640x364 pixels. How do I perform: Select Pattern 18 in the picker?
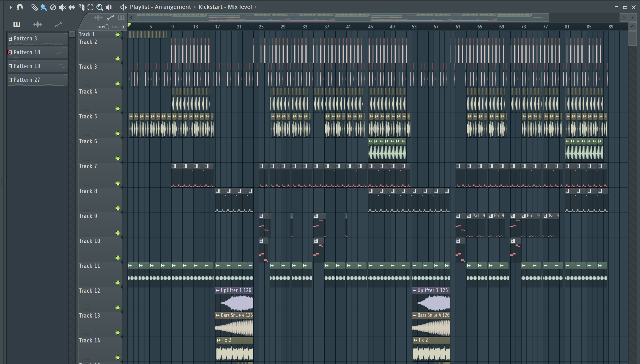[38, 52]
